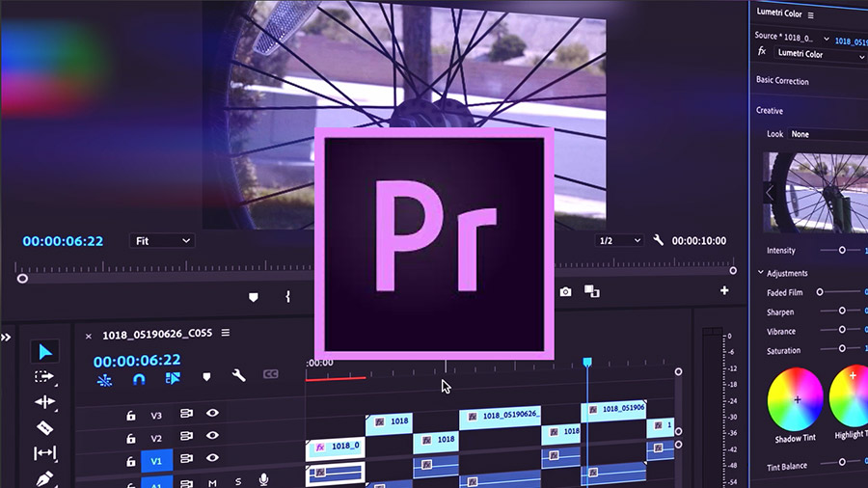Image resolution: width=868 pixels, height=488 pixels.
Task: Select the Ripple Edit tool
Action: coord(44,402)
